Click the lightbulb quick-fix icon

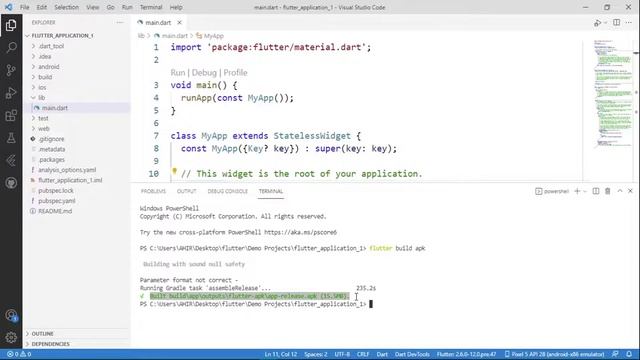click(174, 171)
